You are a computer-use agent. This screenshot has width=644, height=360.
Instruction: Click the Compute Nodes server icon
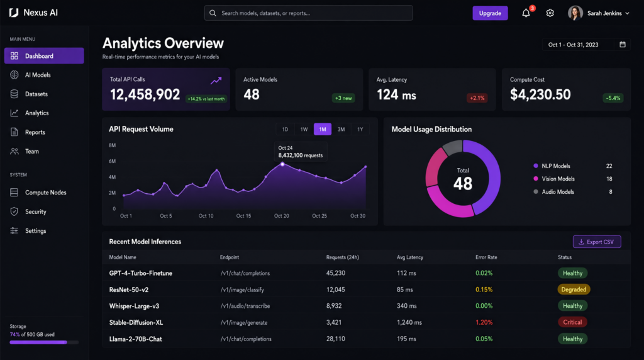point(14,193)
